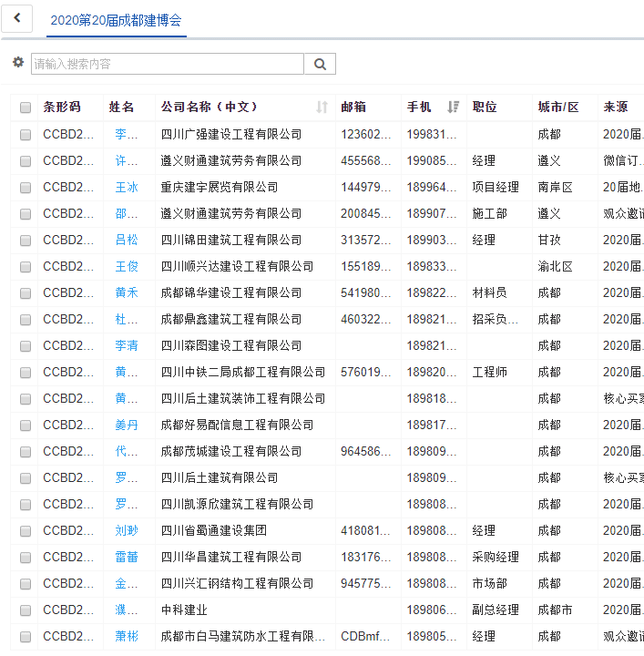Click the magnifier search button
Screen dimensions: 644x656
[x=320, y=64]
